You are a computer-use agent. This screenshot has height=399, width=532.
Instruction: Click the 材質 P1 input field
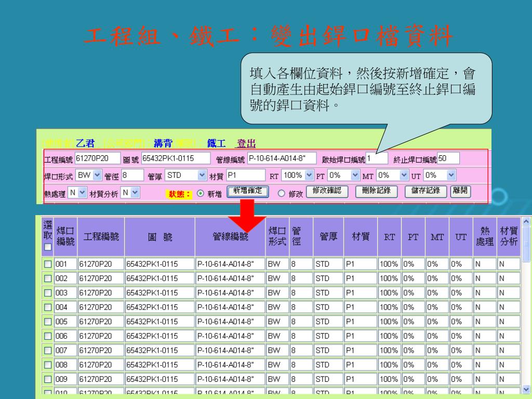246,176
